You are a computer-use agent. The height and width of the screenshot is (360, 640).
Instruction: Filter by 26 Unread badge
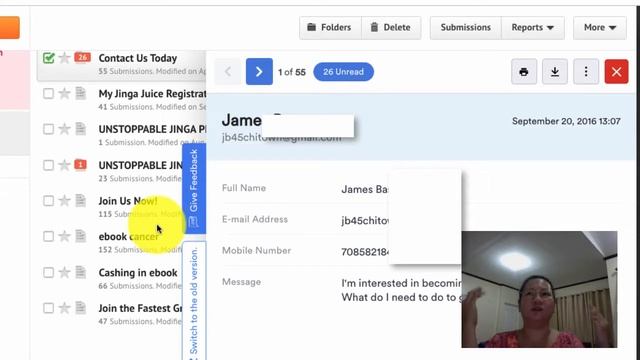pyautogui.click(x=343, y=72)
